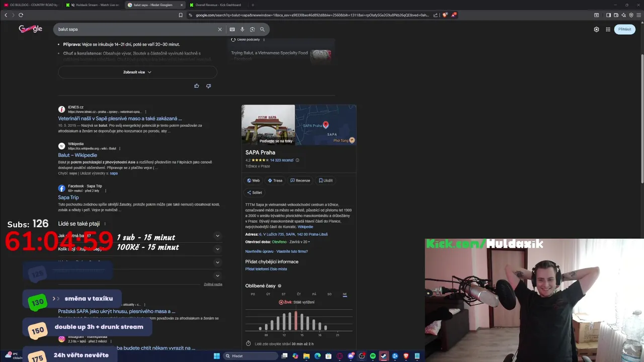Image resolution: width=644 pixels, height=362 pixels.
Task: Open the iDNES 'Veterináři našli v Sapě' result
Action: 120,119
